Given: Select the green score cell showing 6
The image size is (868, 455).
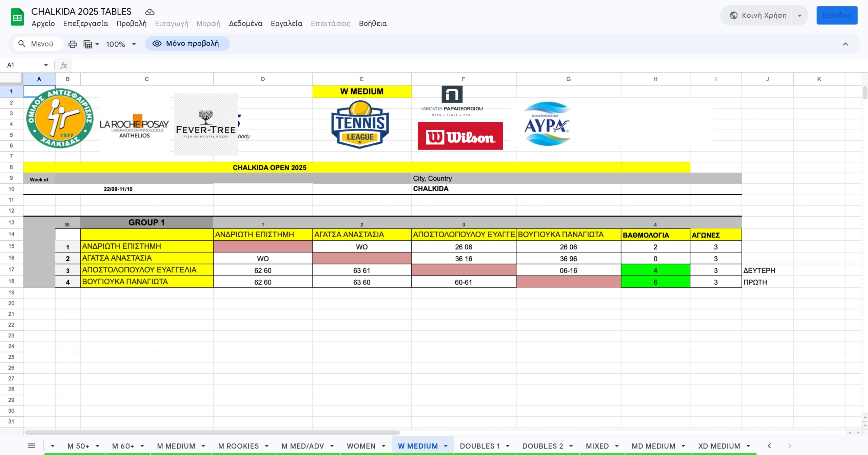Looking at the screenshot, I should point(655,282).
